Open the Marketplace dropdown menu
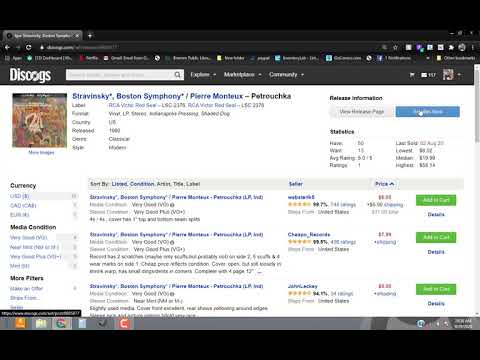This screenshot has width=480, height=360. click(x=242, y=75)
